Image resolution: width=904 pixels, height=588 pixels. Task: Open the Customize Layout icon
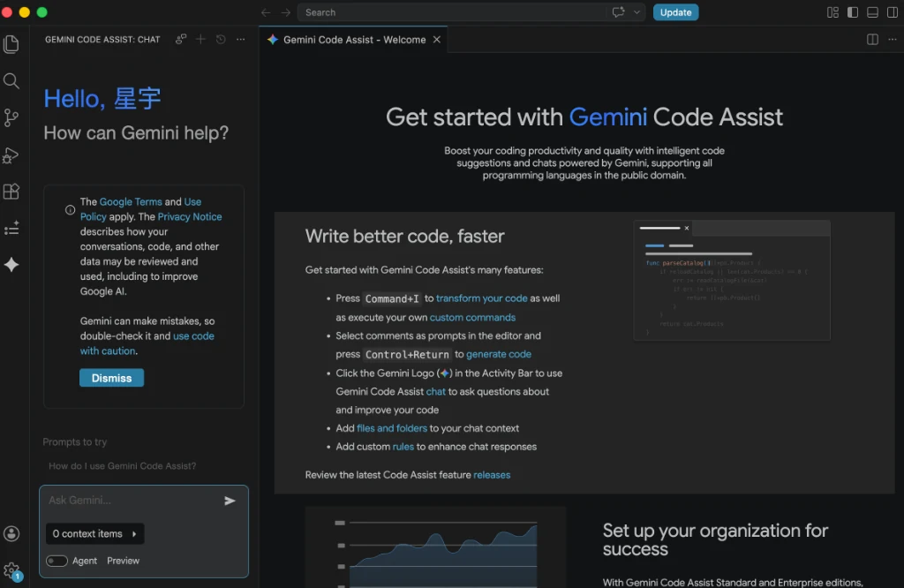point(832,12)
